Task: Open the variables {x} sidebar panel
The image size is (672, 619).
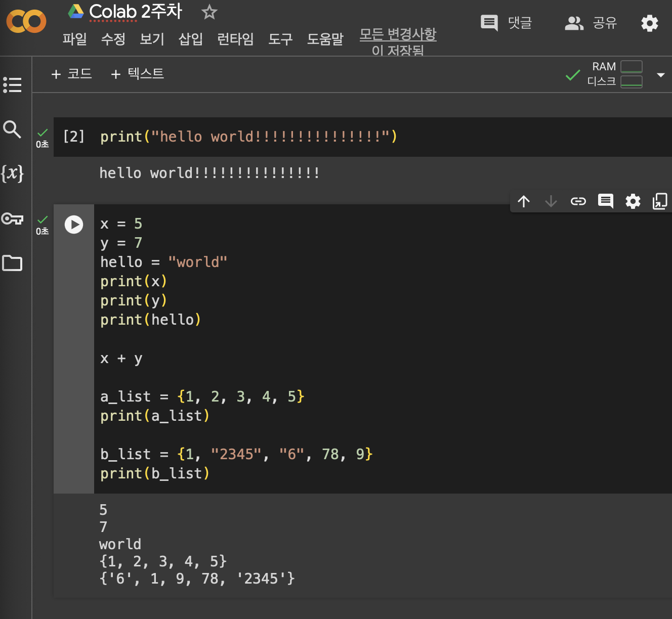Action: click(12, 173)
